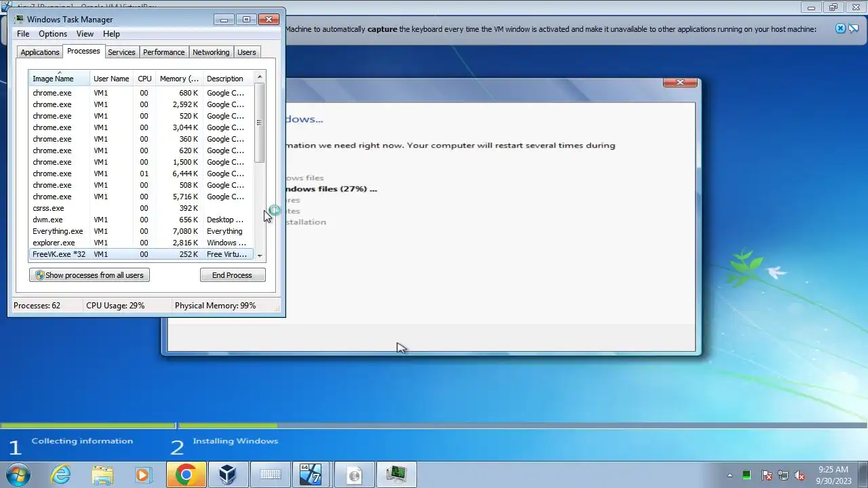Click the green CPU meter tray icon
The width and height of the screenshot is (868, 488).
point(747,475)
